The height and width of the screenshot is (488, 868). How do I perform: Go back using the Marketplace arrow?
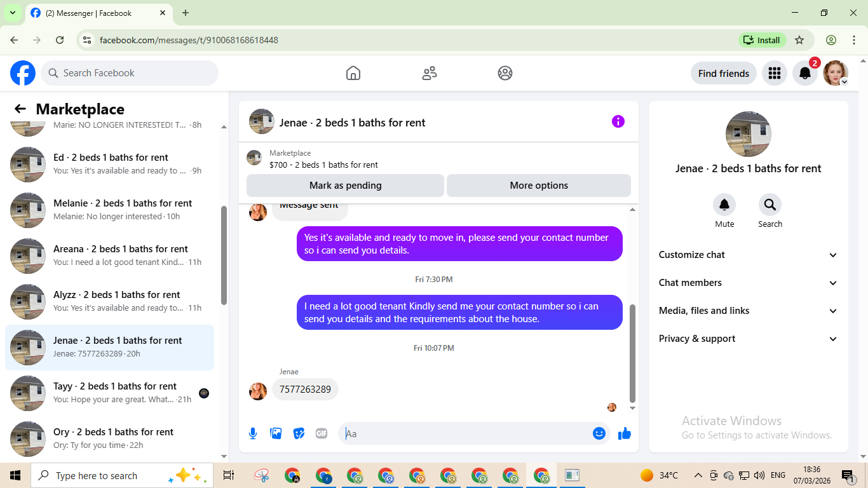20,109
